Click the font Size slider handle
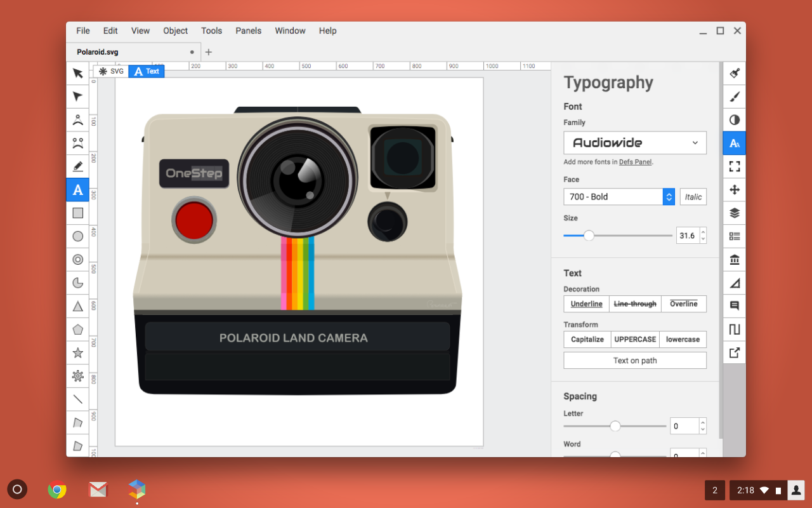Viewport: 812px width, 508px height. 589,236
